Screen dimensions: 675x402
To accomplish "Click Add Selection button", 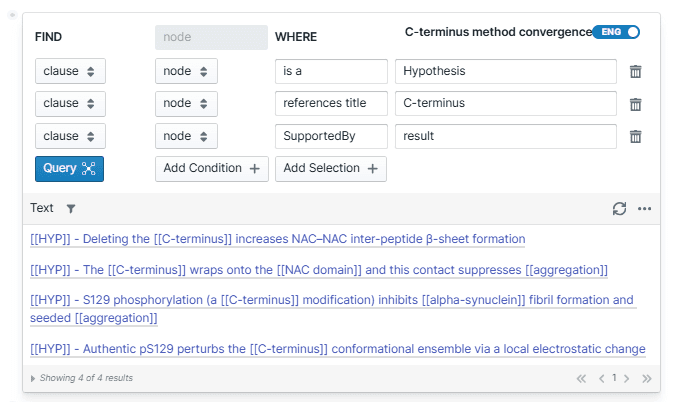I will (331, 169).
